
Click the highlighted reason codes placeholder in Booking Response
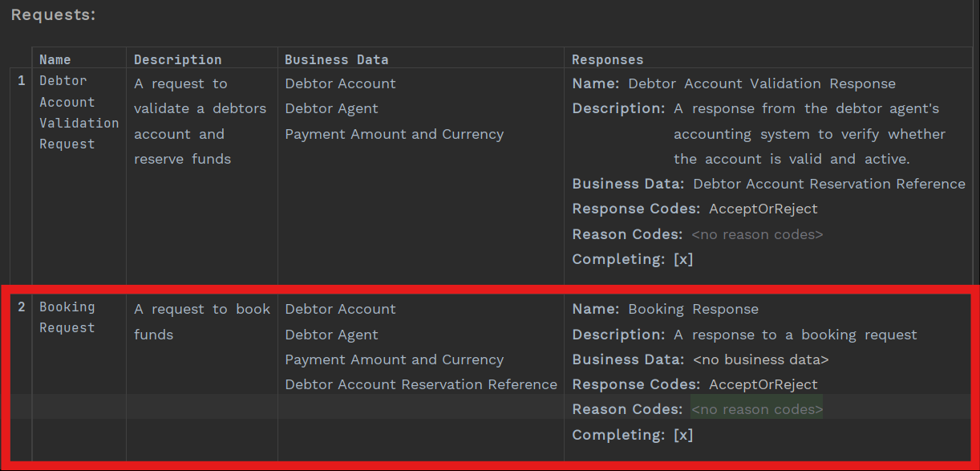(x=756, y=409)
